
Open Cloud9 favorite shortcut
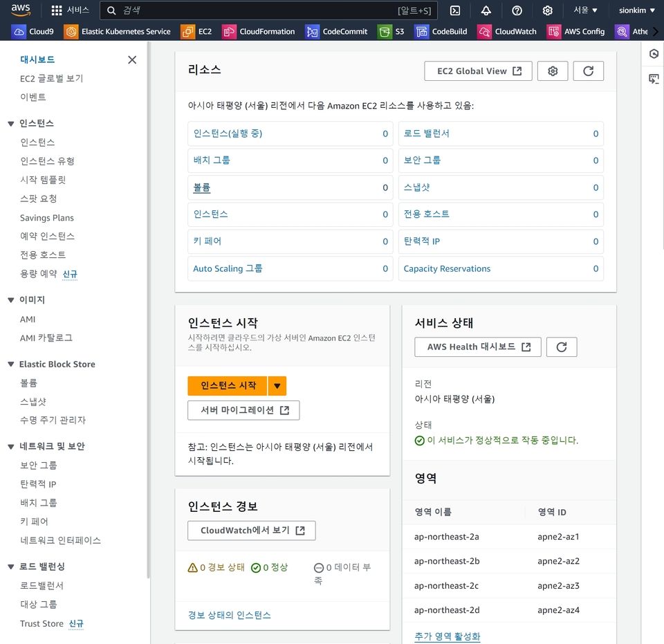click(33, 31)
